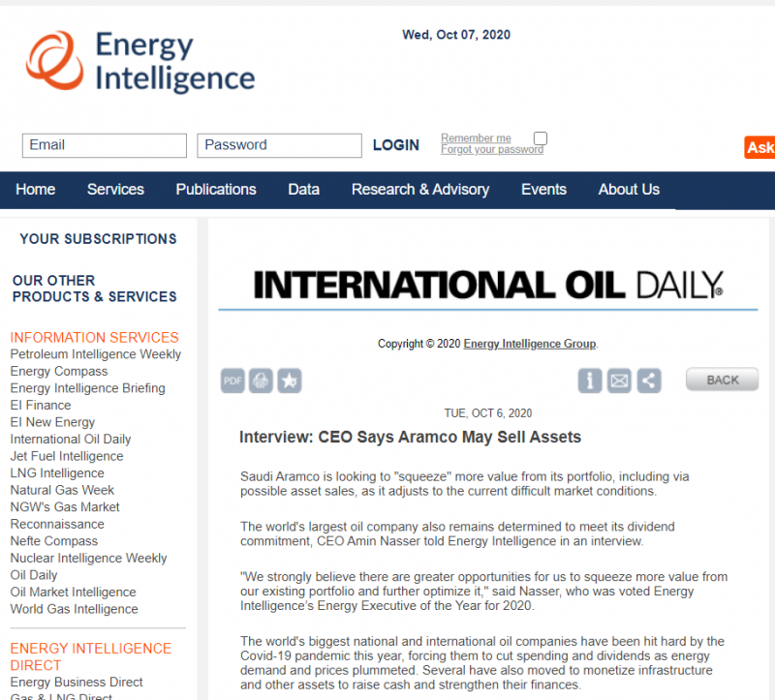Viewport: 775px width, 700px height.
Task: Open Energy Intelligence Briefing link
Action: 87,388
